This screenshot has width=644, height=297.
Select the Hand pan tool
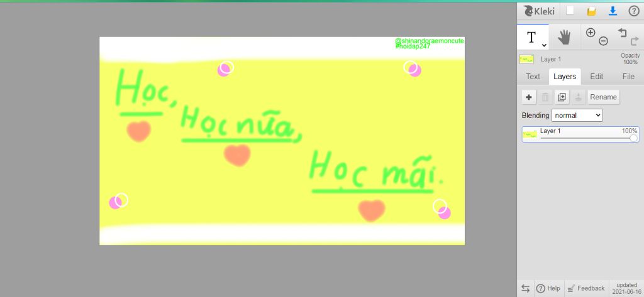(564, 37)
